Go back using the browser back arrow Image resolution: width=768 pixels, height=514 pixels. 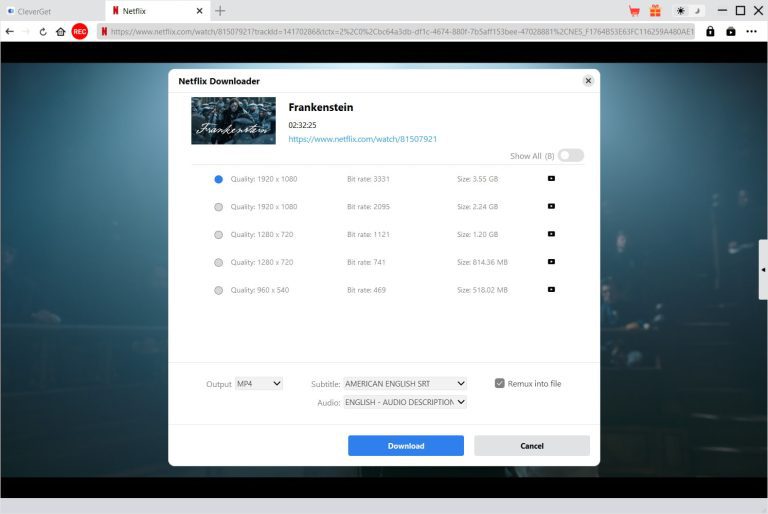10,32
